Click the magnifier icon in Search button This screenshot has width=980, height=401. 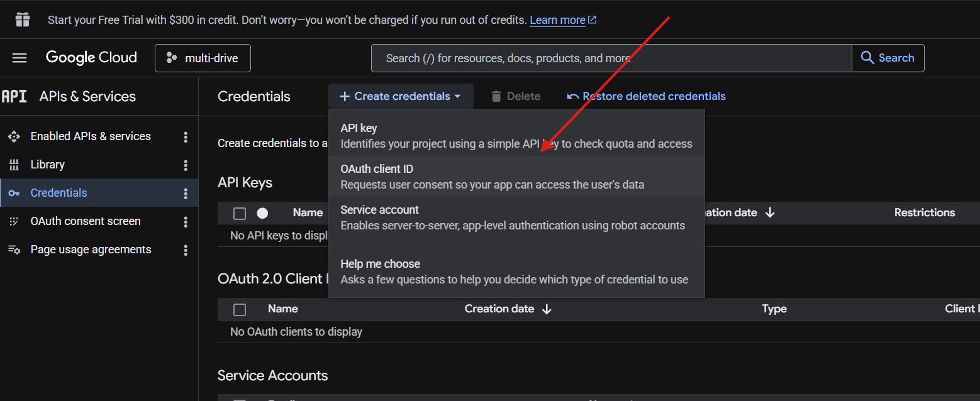[867, 58]
